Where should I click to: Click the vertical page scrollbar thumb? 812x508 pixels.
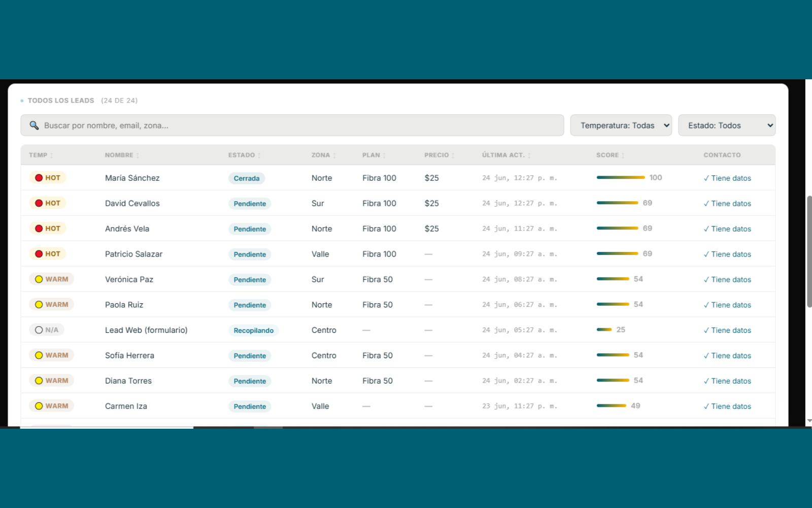pos(809,251)
